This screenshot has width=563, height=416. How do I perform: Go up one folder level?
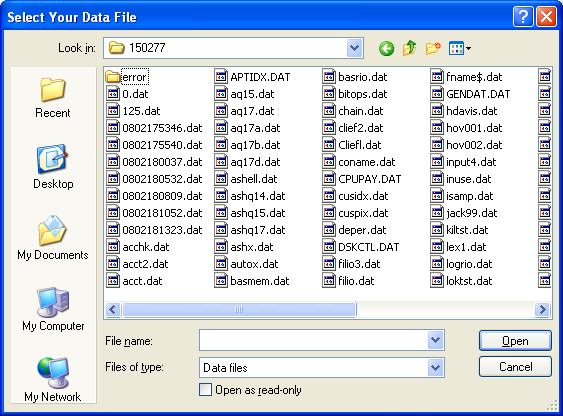(x=410, y=48)
